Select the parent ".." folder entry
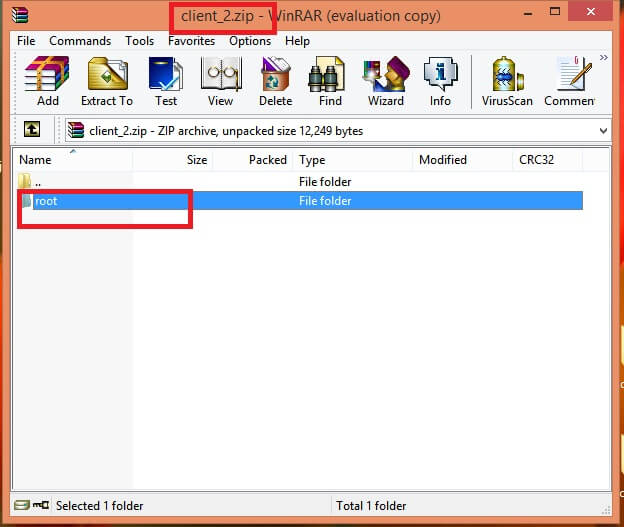 coord(38,182)
